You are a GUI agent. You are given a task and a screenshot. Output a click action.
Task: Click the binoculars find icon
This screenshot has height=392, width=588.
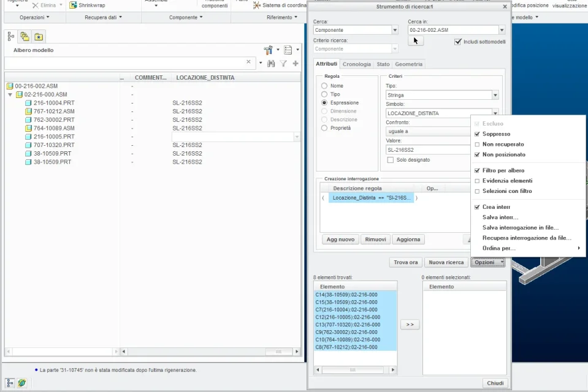[x=271, y=64]
